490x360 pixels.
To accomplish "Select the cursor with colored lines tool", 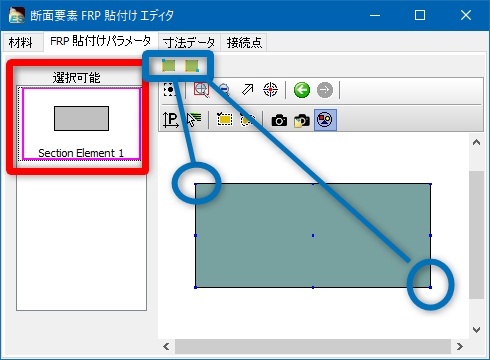I will pyautogui.click(x=194, y=120).
